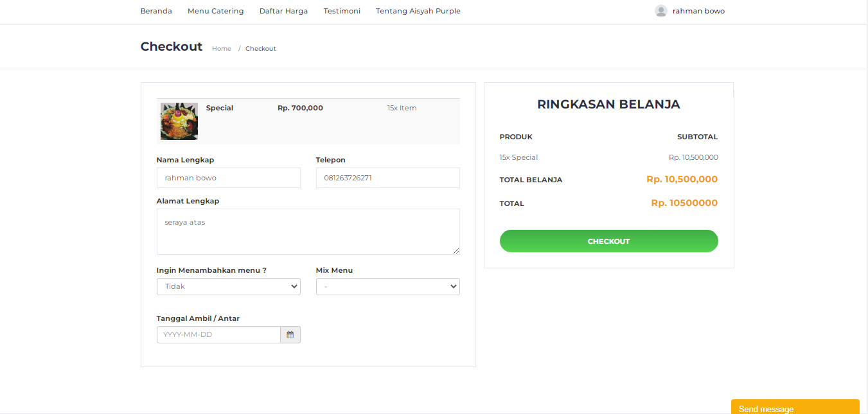868x414 pixels.
Task: Open the Checkout breadcrumb entry
Action: click(x=260, y=48)
